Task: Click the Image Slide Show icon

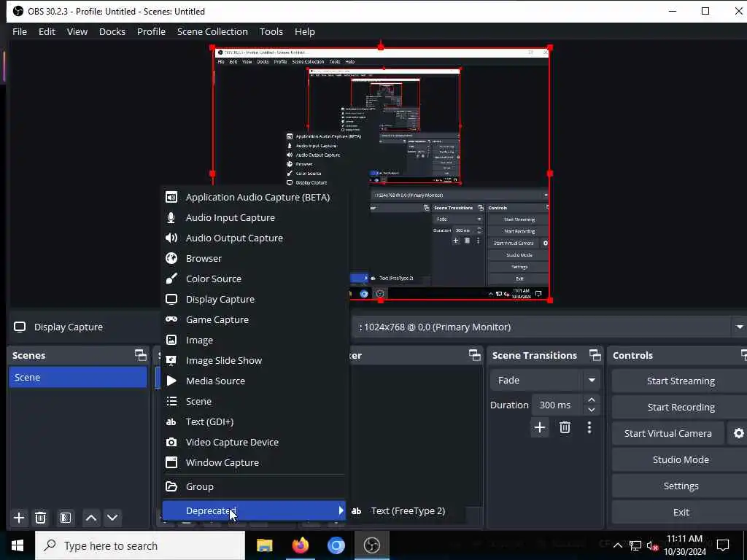Action: click(171, 360)
